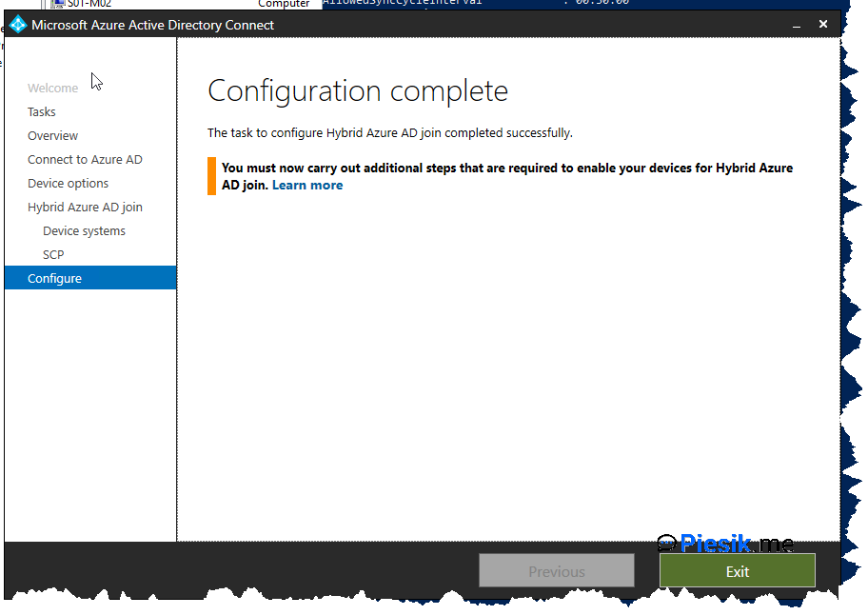This screenshot has width=868, height=615.
Task: Click the highlighted Configure step
Action: 54,279
